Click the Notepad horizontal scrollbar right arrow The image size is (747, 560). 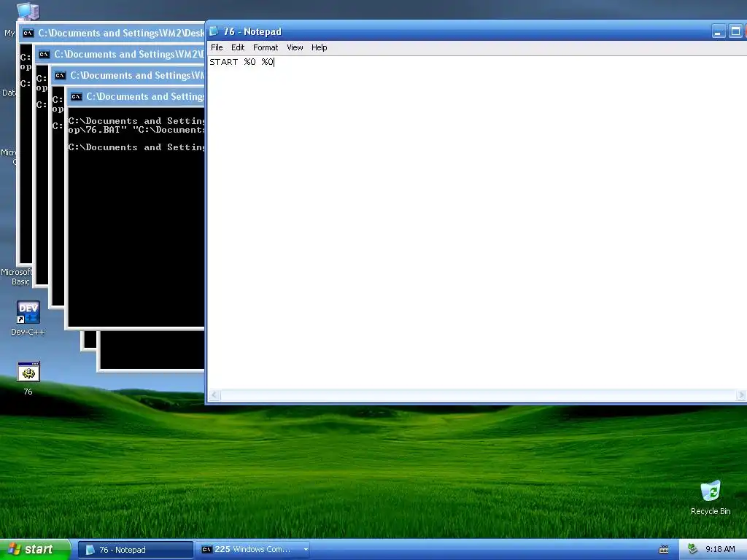click(x=741, y=395)
